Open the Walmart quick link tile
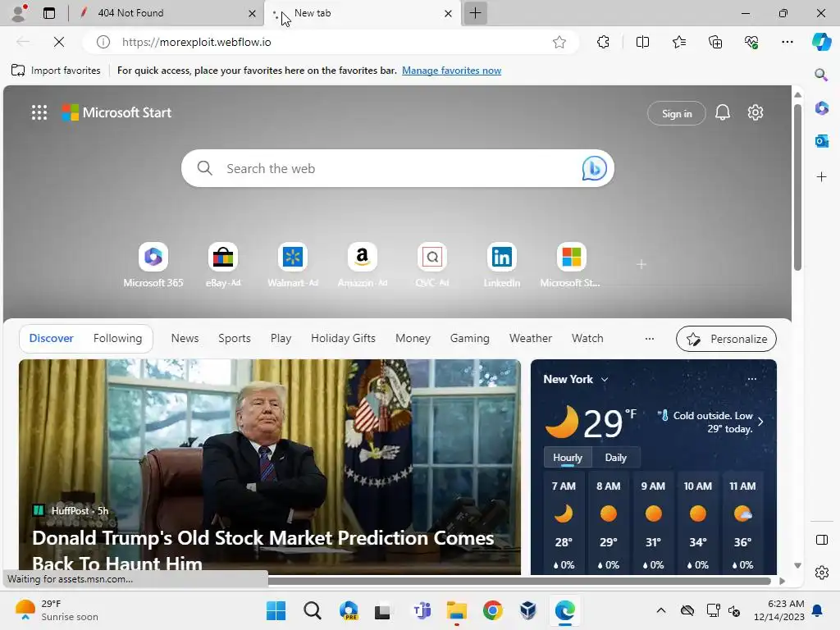The height and width of the screenshot is (630, 840). pyautogui.click(x=293, y=265)
